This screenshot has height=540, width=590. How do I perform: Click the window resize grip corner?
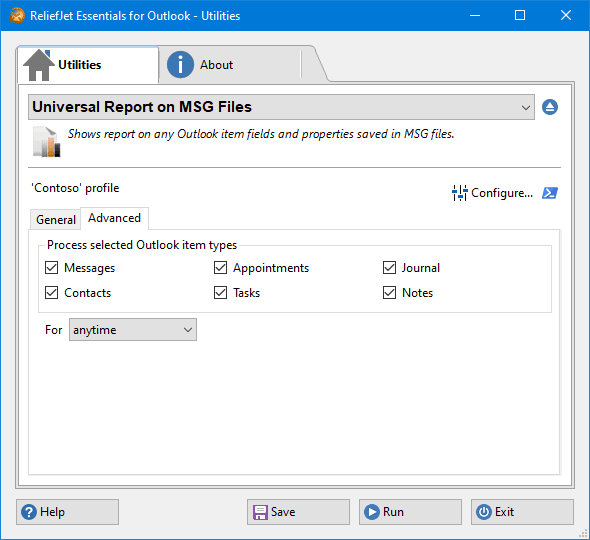(583, 533)
